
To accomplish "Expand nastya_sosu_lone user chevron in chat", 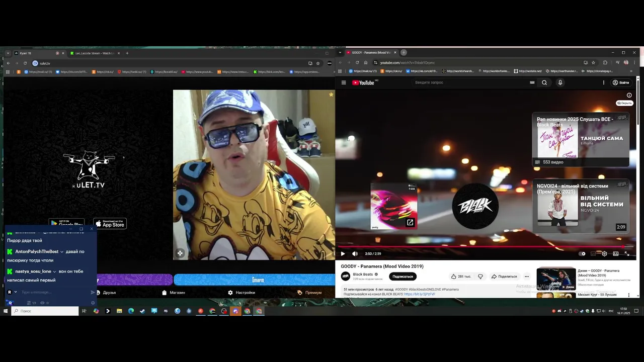I will coord(55,272).
